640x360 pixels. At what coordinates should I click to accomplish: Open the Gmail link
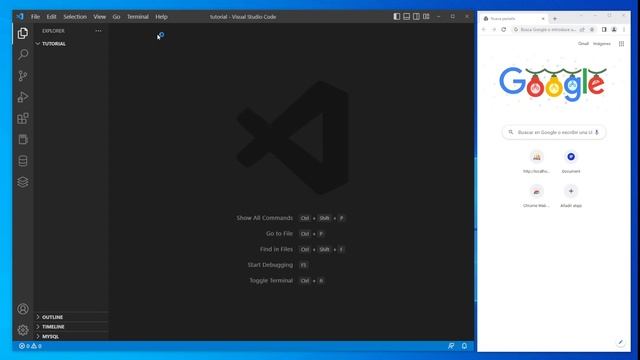click(x=583, y=44)
